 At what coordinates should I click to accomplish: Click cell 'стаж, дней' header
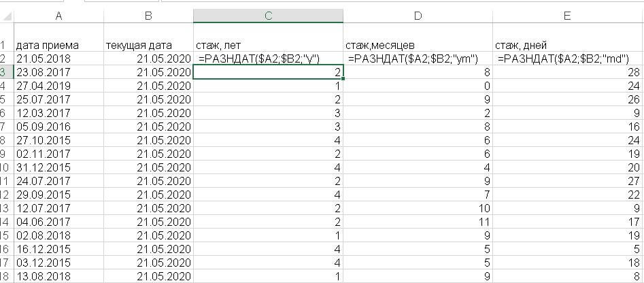(567, 37)
